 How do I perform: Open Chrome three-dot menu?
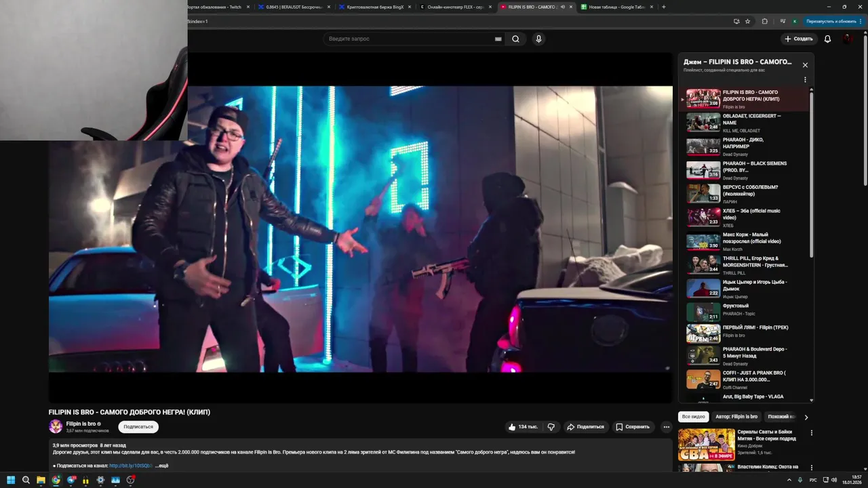(x=861, y=21)
